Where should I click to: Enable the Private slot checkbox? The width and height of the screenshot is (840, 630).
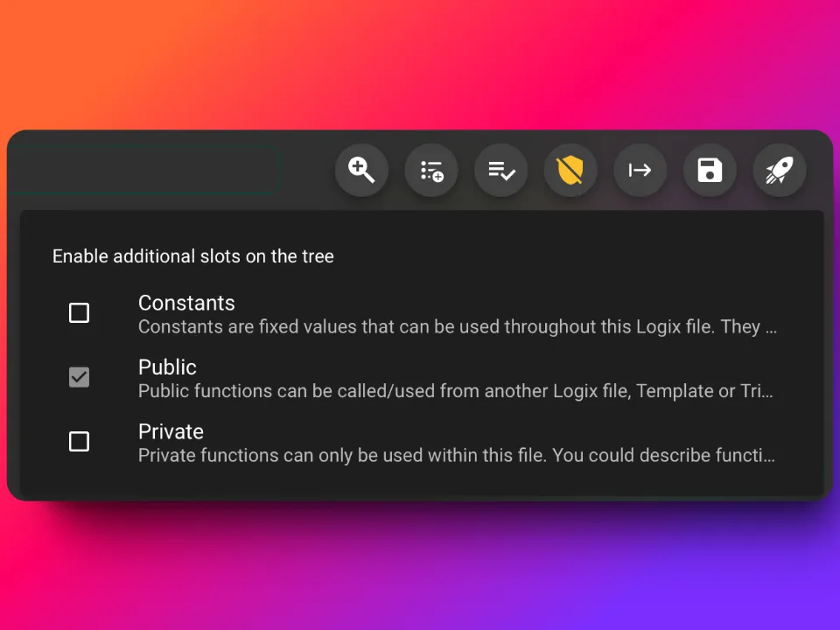pos(80,441)
